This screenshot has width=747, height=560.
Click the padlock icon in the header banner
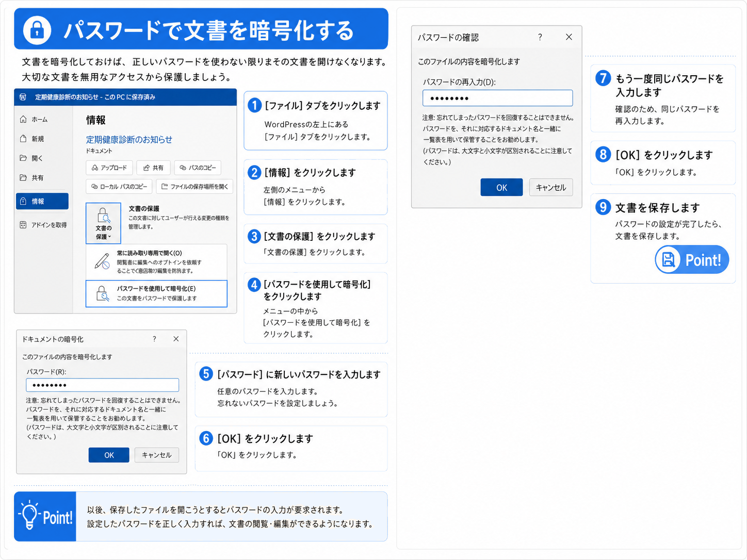(37, 30)
